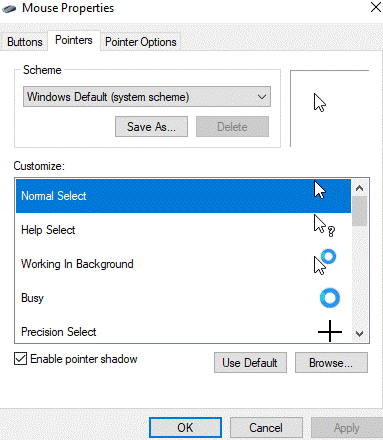Click the scroll-down arrow in Customize list
This screenshot has width=383, height=440.
click(359, 334)
